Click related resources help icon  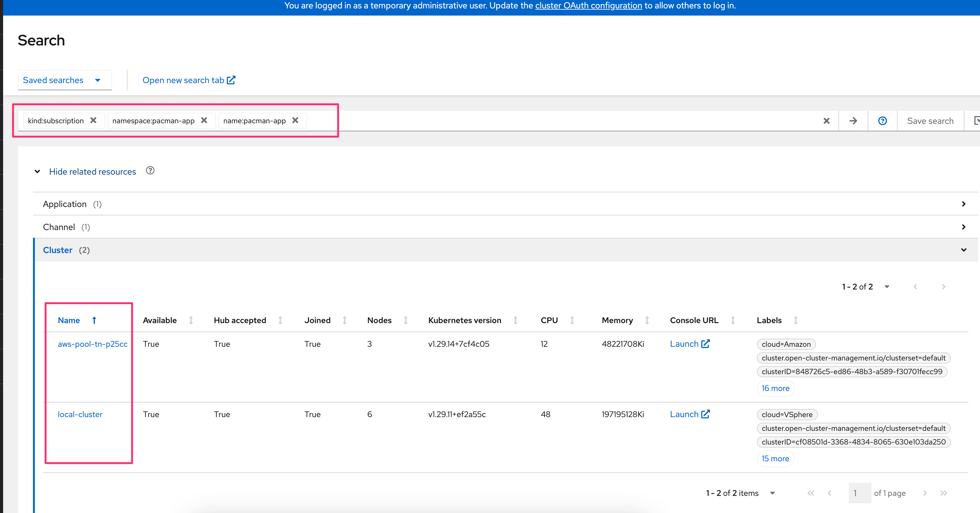pos(150,171)
